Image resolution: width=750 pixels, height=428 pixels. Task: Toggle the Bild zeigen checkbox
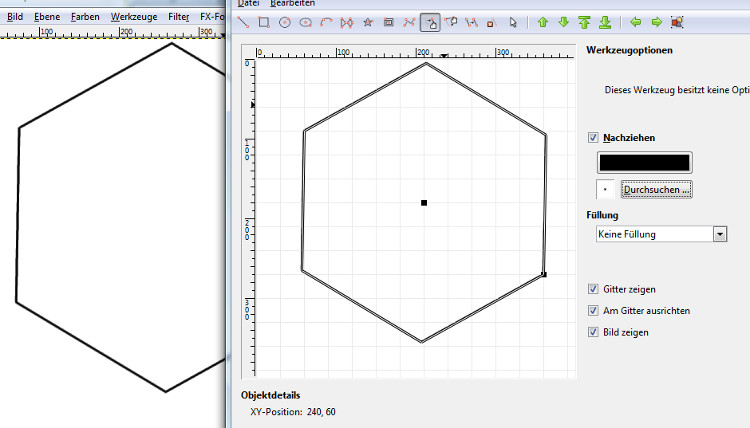[x=593, y=331]
